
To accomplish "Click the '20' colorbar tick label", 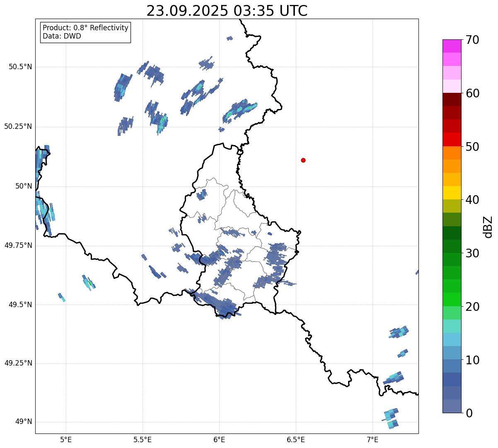I will (x=472, y=307).
